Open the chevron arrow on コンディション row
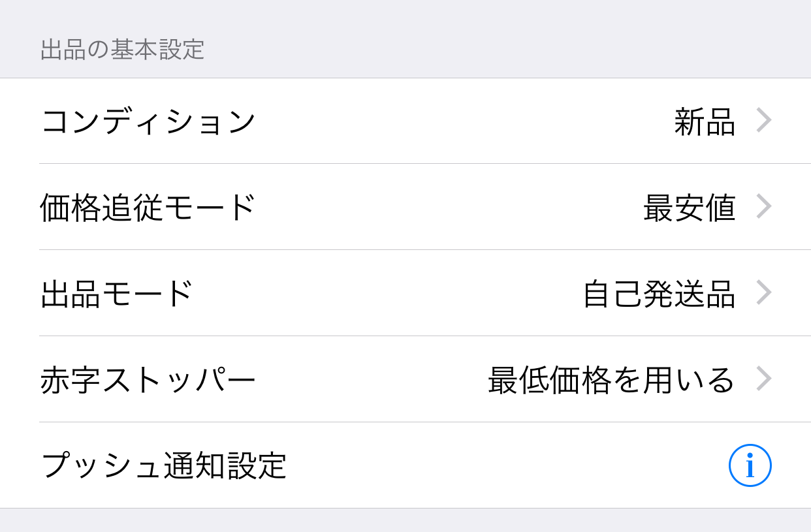The width and height of the screenshot is (811, 532). coord(764,121)
